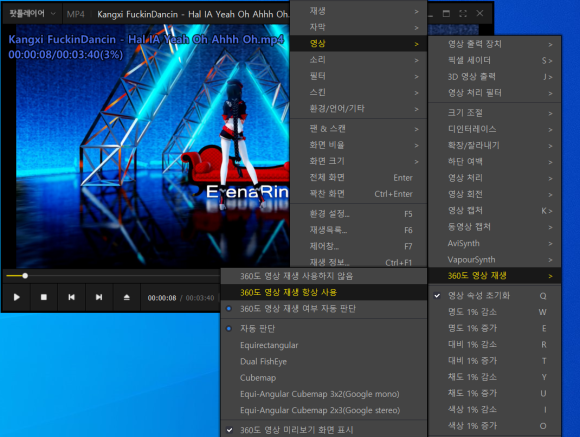580x437 pixels.
Task: Open 동영상 캡처 submenu
Action: 495,227
